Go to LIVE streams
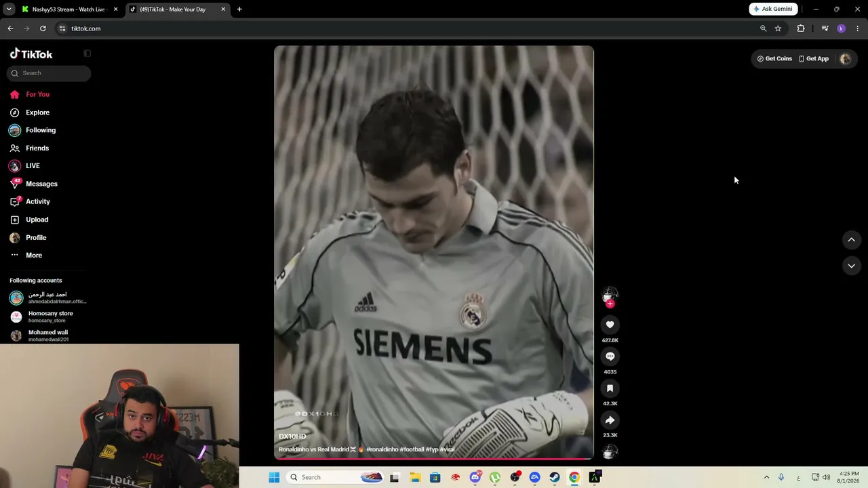The width and height of the screenshot is (868, 488). 25,166
